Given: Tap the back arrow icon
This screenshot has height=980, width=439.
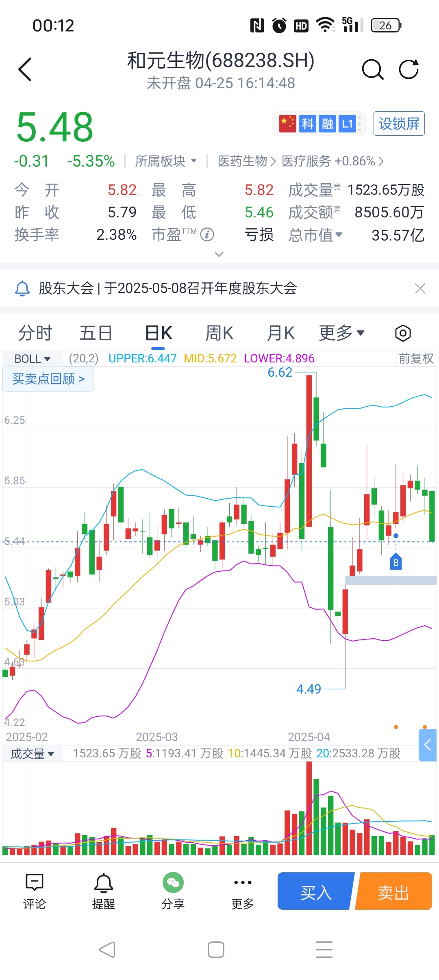Looking at the screenshot, I should pyautogui.click(x=25, y=69).
